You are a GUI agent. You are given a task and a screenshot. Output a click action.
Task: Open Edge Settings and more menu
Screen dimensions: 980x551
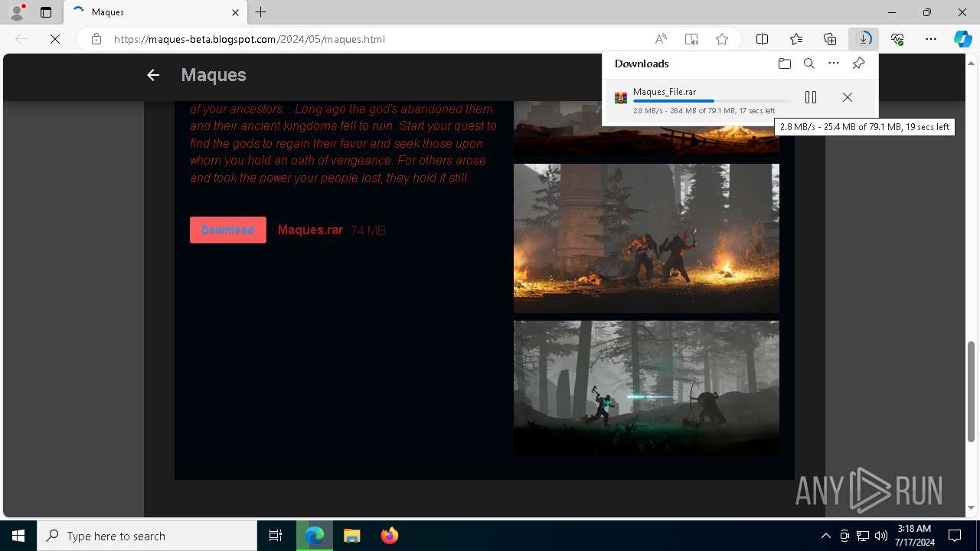[931, 39]
